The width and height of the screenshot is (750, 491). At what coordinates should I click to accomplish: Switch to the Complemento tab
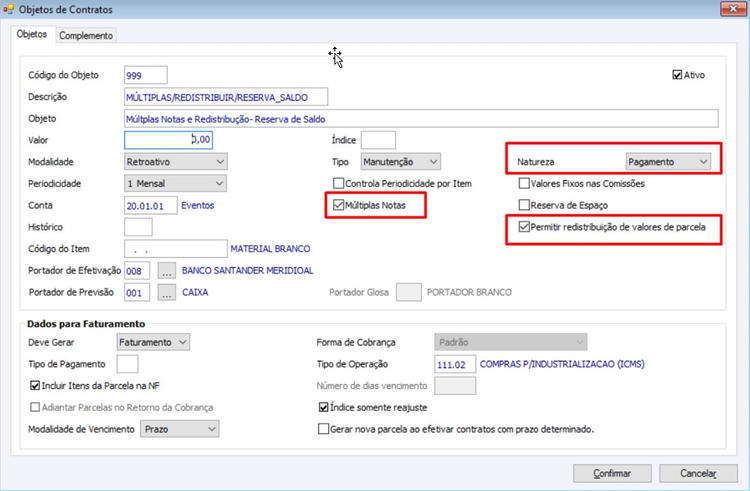[86, 35]
